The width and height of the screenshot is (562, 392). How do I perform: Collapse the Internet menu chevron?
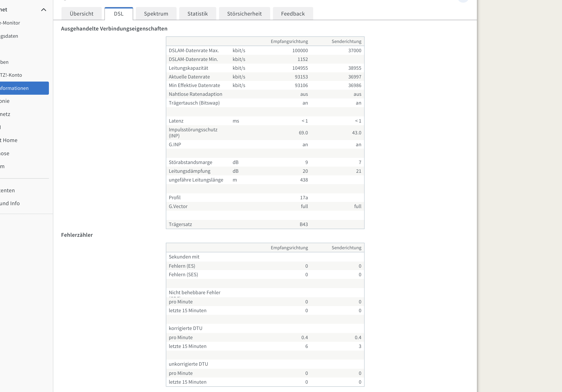point(44,10)
